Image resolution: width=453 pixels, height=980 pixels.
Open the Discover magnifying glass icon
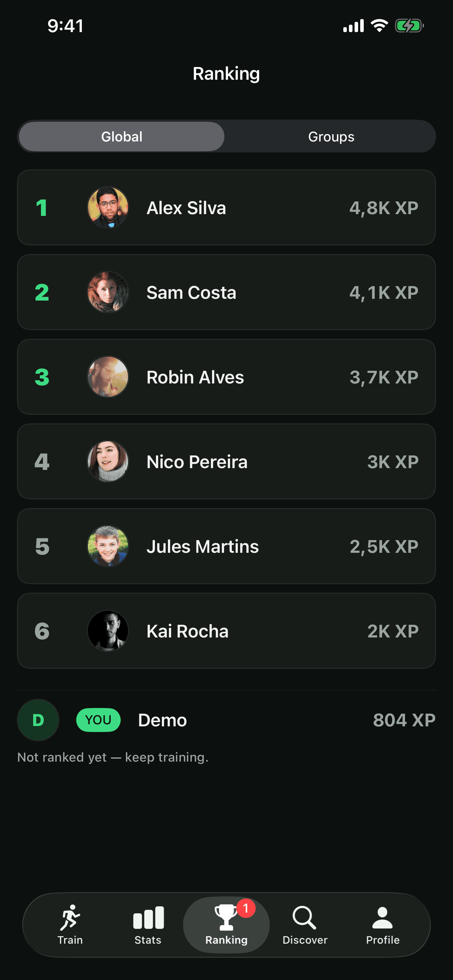pos(304,917)
